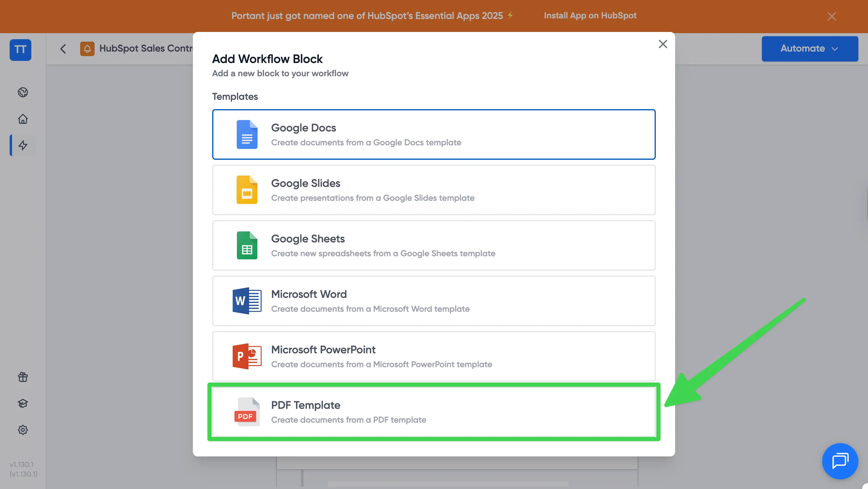Open settings gear icon in sidebar
Viewport: 868px width, 489px height.
coord(23,430)
